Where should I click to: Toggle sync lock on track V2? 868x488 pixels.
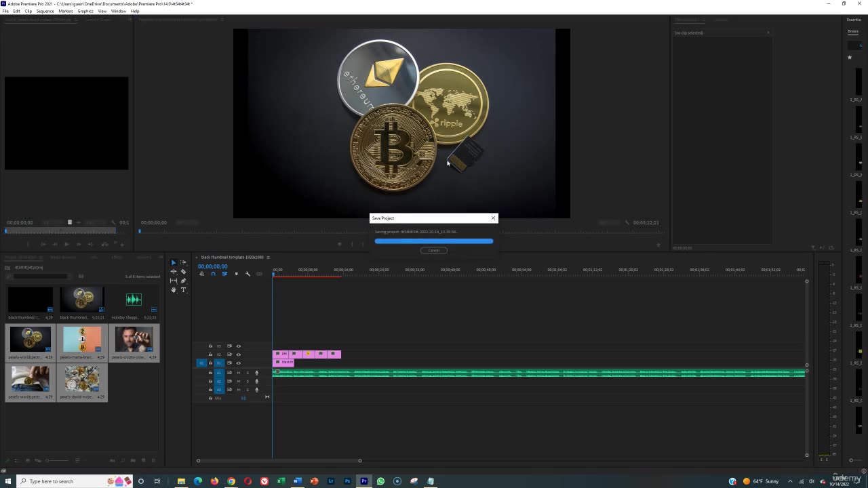pyautogui.click(x=229, y=354)
